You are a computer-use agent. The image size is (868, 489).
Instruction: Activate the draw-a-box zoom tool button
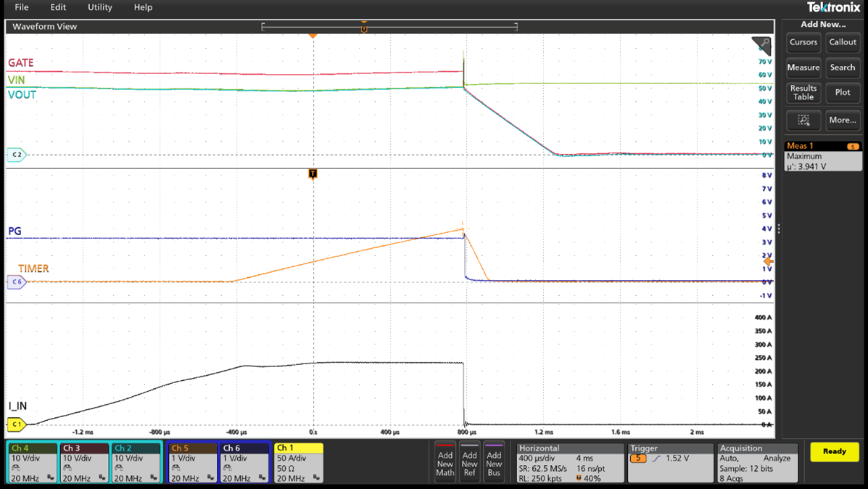coord(803,120)
